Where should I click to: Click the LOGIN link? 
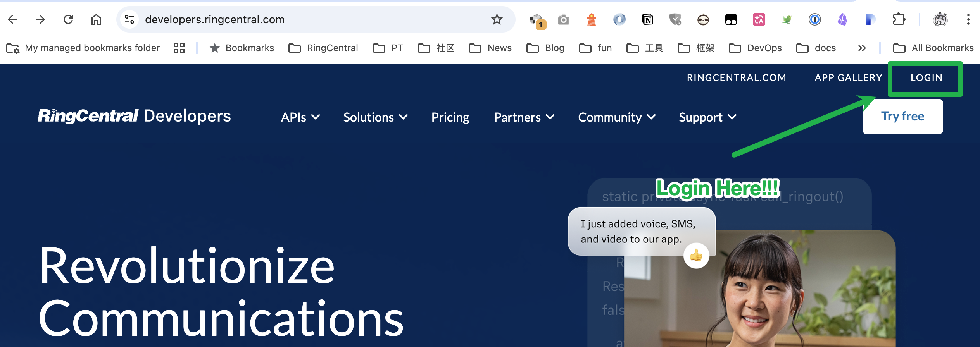[926, 78]
